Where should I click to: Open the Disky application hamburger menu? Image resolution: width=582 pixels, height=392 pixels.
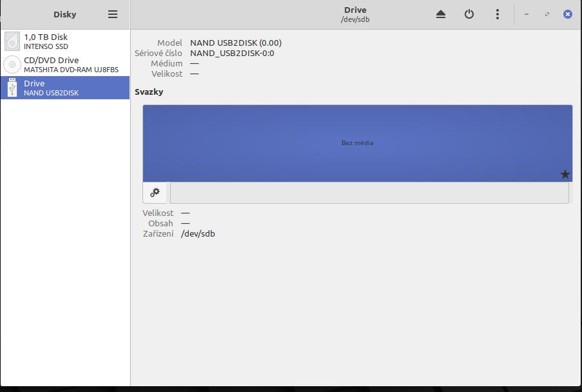(x=113, y=14)
